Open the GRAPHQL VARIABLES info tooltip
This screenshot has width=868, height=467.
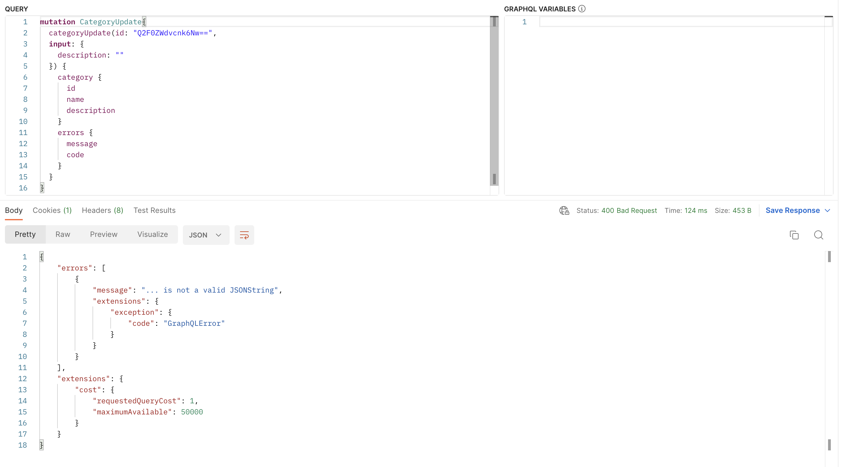(x=582, y=8)
